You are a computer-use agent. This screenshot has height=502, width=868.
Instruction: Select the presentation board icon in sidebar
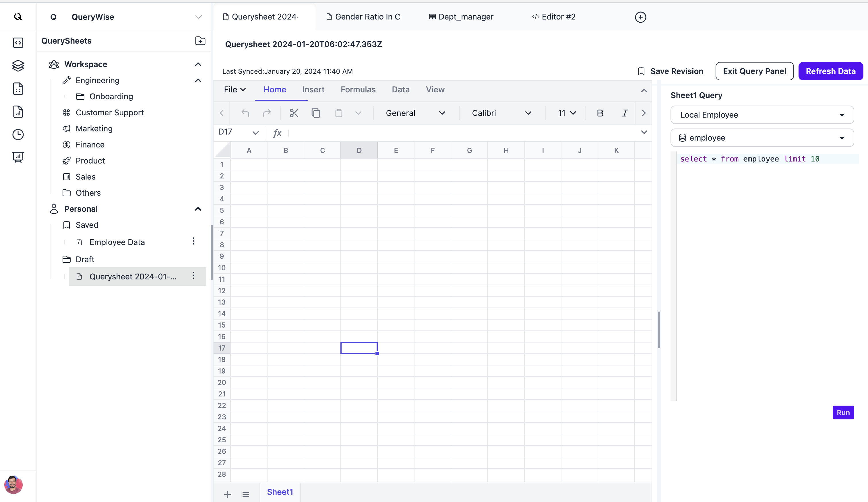18,157
